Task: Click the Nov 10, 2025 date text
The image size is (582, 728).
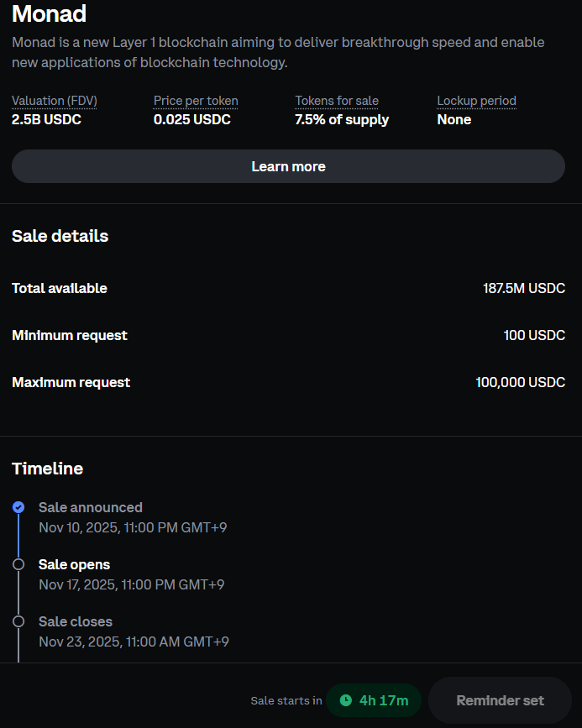Action: [x=133, y=527]
